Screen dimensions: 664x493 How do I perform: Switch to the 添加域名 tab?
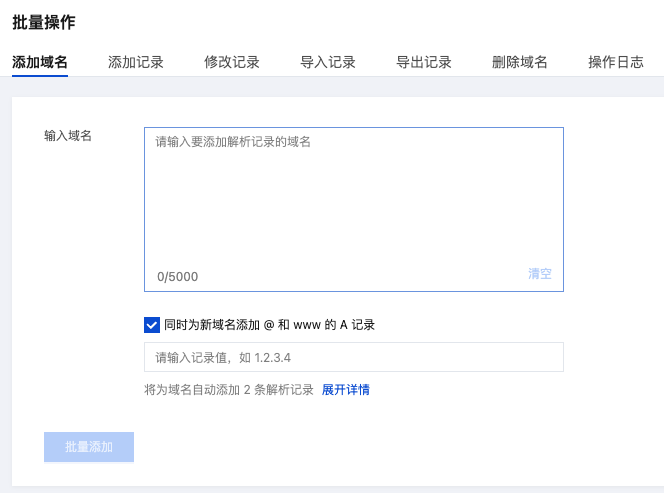pos(40,62)
